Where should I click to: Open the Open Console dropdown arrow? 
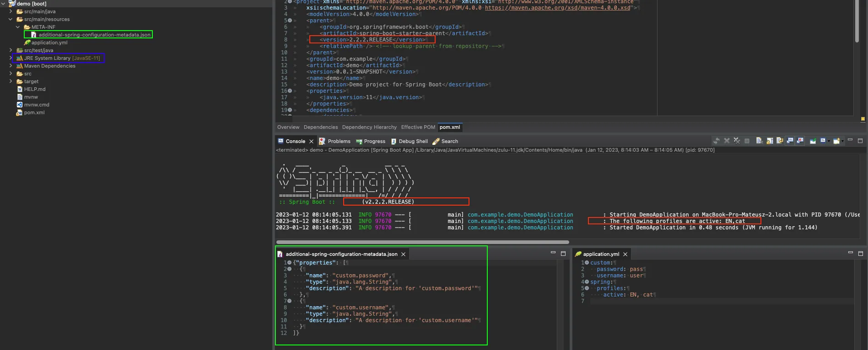click(842, 141)
